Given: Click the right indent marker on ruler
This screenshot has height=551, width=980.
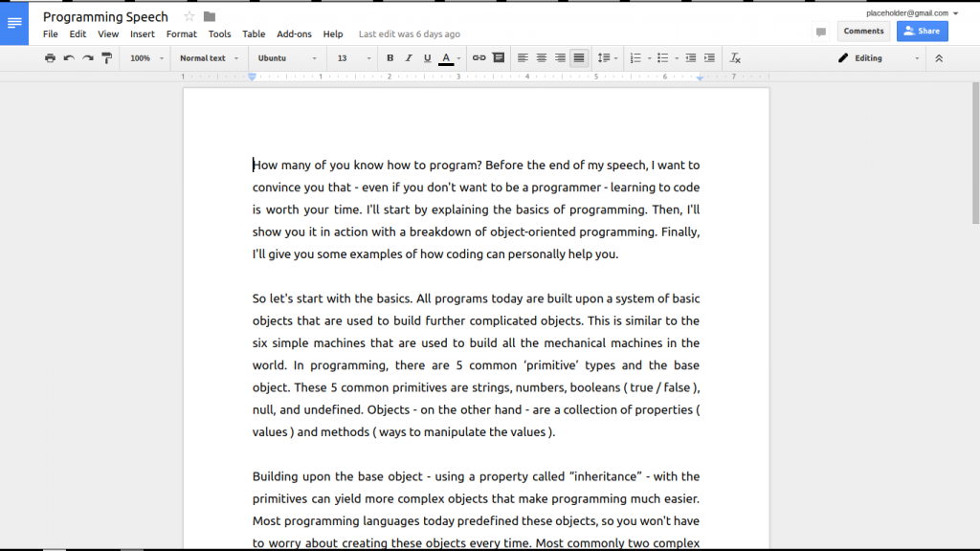Looking at the screenshot, I should [700, 77].
